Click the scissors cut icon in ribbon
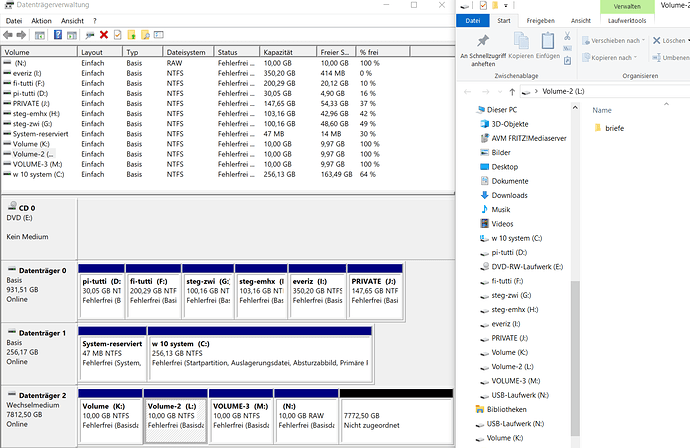Image resolution: width=690 pixels, height=448 pixels. [567, 36]
